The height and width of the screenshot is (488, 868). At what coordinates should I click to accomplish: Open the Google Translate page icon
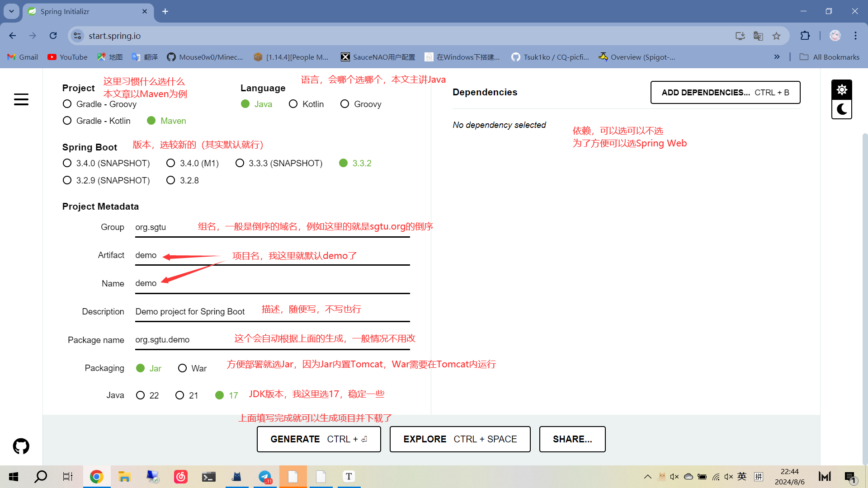point(758,36)
